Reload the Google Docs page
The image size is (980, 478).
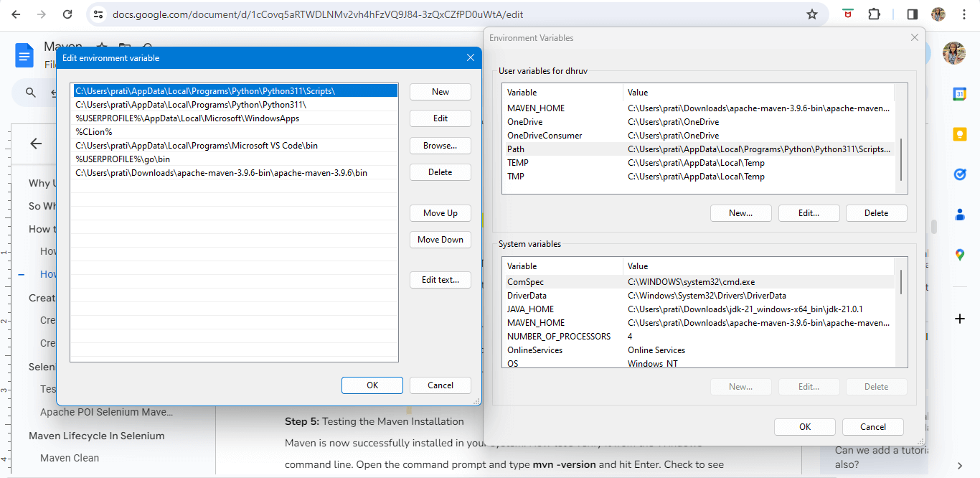click(68, 14)
